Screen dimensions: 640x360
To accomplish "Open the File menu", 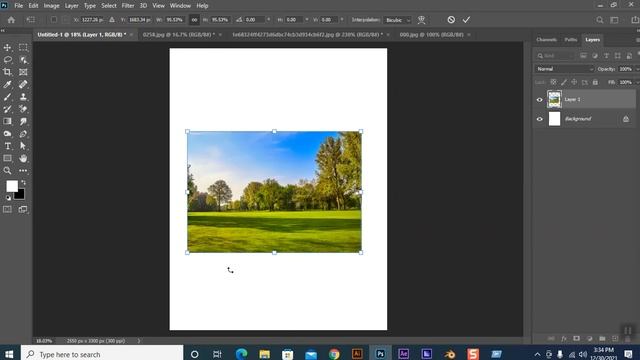I will tap(19, 6).
